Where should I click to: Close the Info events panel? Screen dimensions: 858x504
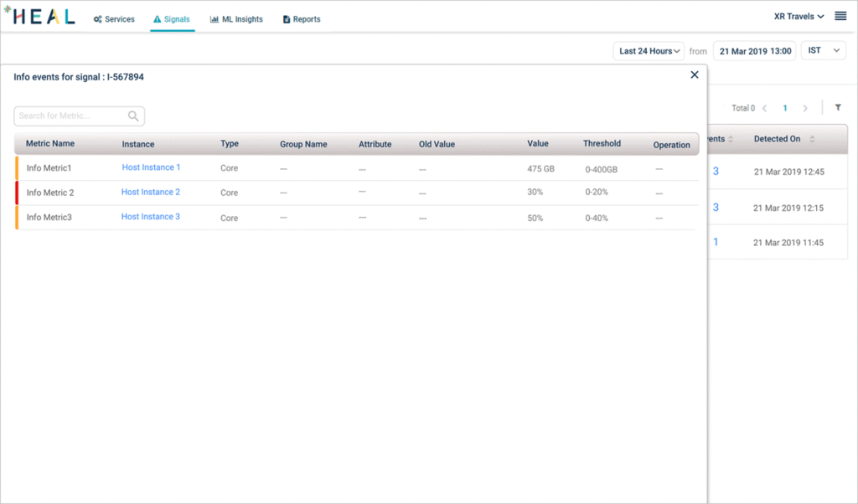(694, 75)
